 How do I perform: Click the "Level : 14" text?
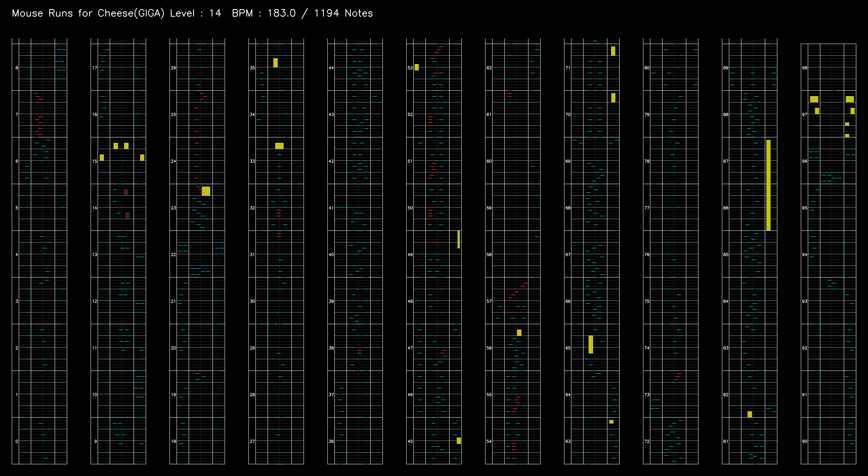click(195, 13)
